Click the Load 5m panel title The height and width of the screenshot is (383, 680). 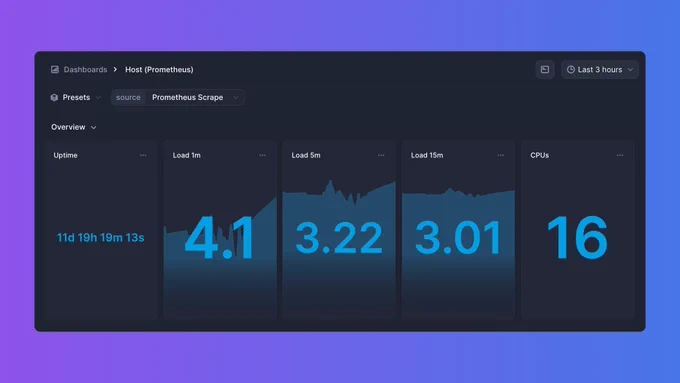306,155
